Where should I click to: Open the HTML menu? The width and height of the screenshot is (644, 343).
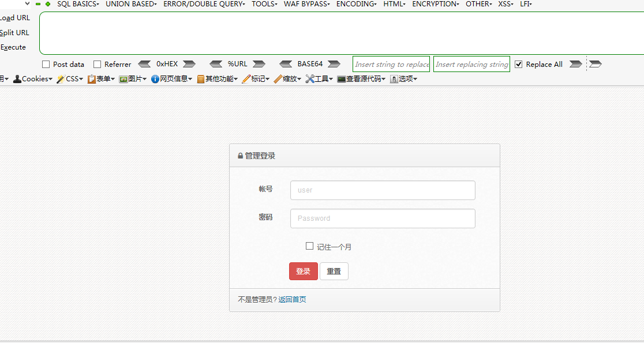click(394, 4)
